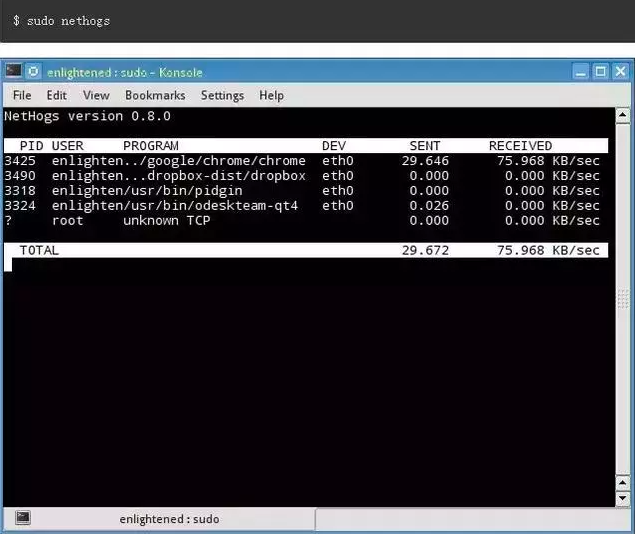Open the File menu
Image resolution: width=635 pixels, height=534 pixels.
click(22, 96)
